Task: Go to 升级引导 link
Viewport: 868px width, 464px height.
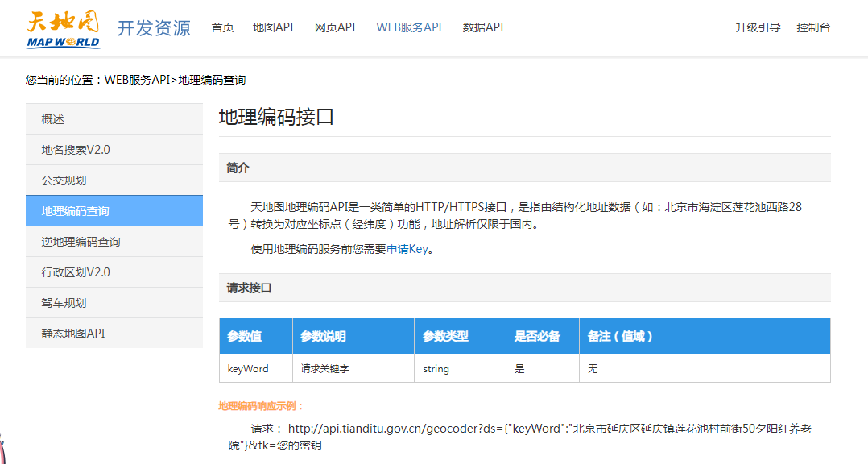Action: pyautogui.click(x=757, y=27)
